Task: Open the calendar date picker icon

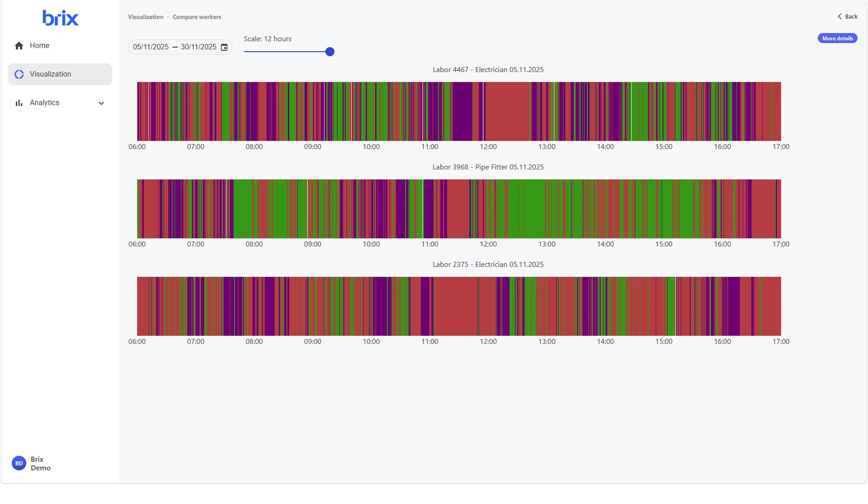Action: [224, 47]
